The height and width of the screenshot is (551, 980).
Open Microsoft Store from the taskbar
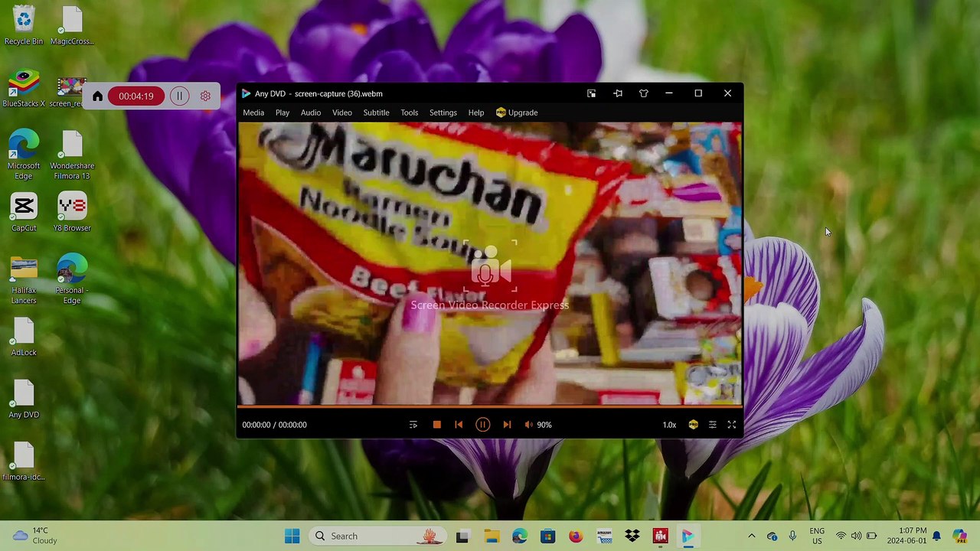pos(547,536)
